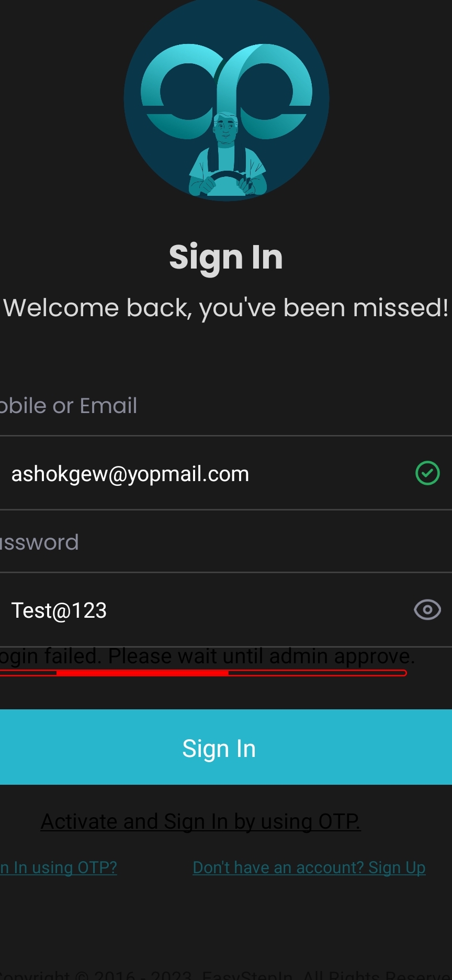Tap the login failed error message

click(207, 656)
